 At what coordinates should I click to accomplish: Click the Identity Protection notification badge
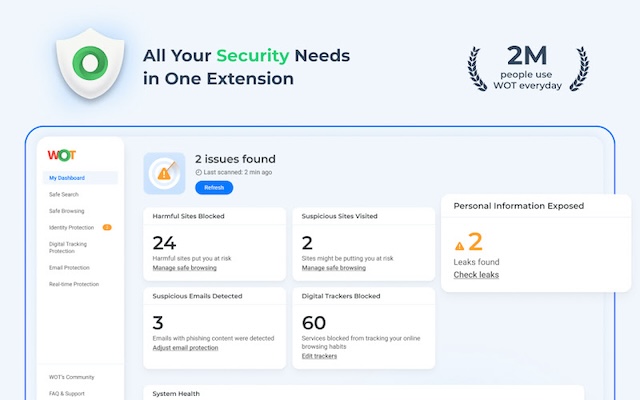[107, 227]
